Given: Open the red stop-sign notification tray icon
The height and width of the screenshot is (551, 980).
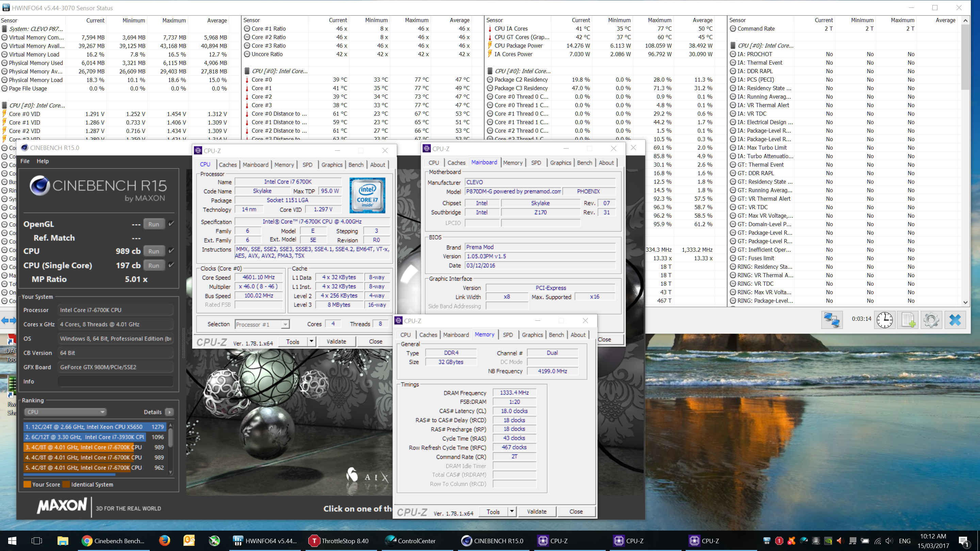Looking at the screenshot, I should coord(779,541).
